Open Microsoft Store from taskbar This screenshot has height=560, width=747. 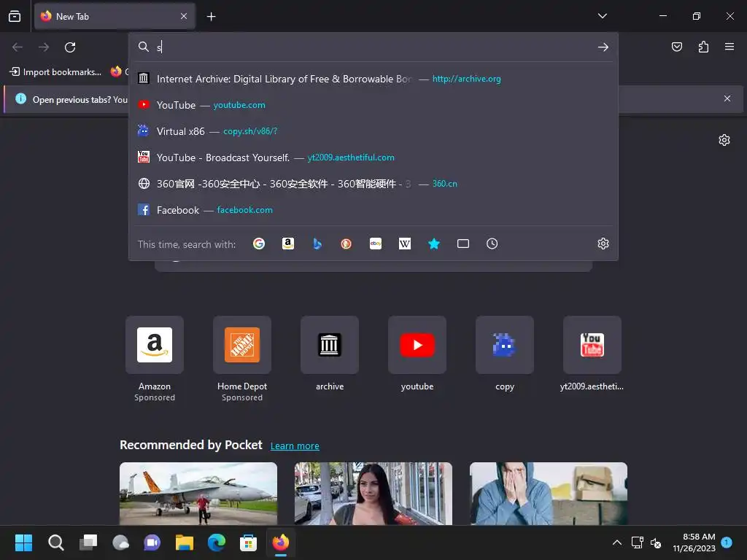pos(248,542)
